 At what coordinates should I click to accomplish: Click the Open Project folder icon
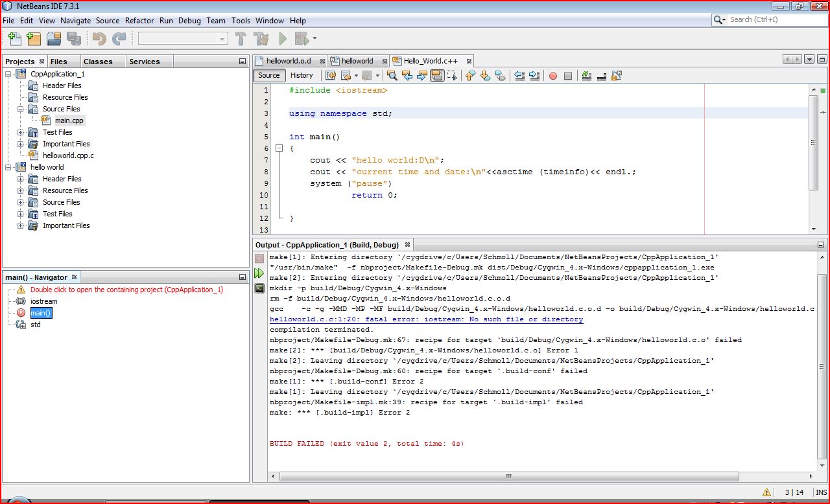pos(54,39)
